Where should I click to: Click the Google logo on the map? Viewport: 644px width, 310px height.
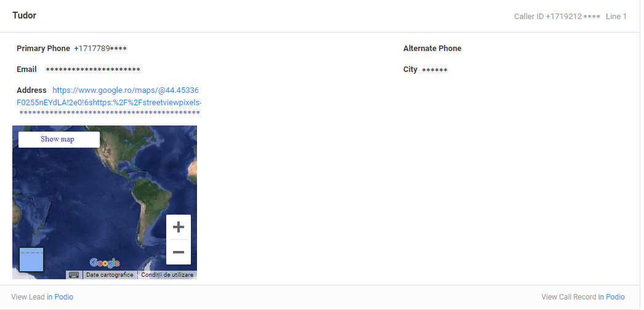tap(105, 263)
